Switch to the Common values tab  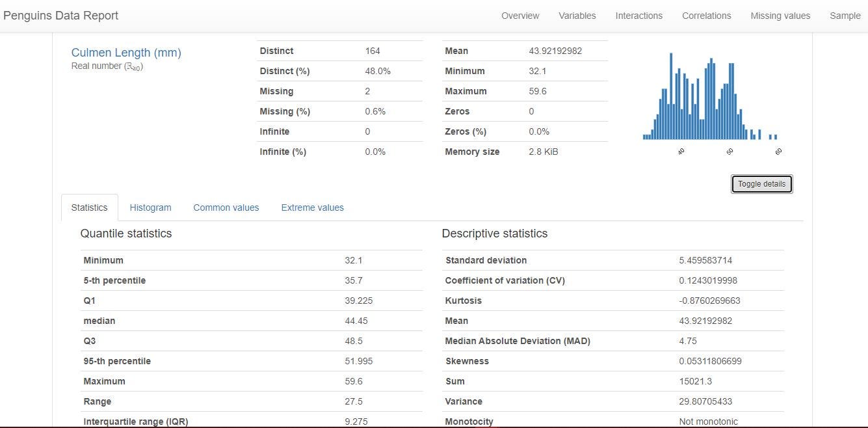coord(226,207)
